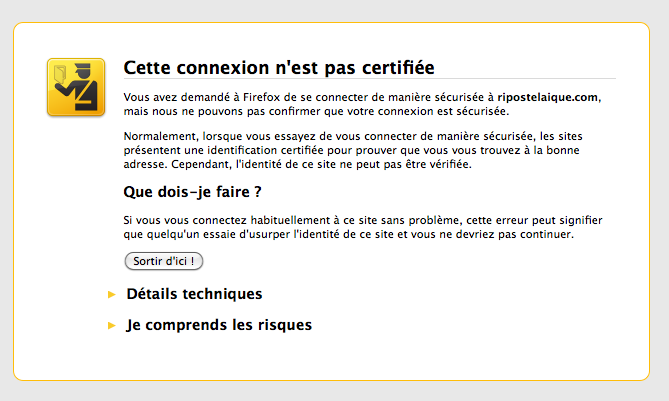Click the heading Cette connexion n'est pas certifiée

coord(279,68)
